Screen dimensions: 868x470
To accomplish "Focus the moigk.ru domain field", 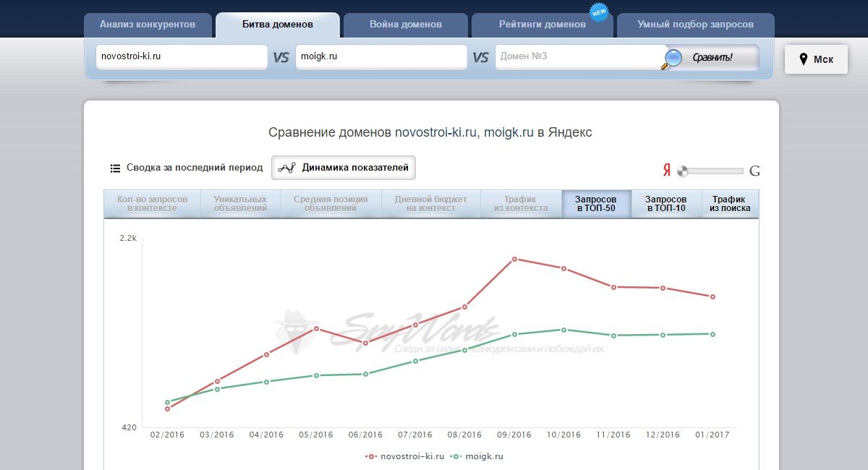I will click(x=381, y=57).
